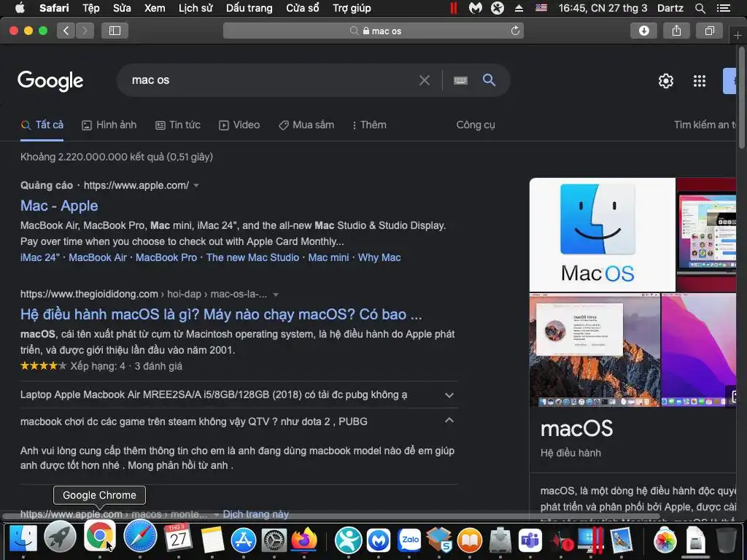Expand ad options arrow beside apple.com URL

[x=196, y=186]
